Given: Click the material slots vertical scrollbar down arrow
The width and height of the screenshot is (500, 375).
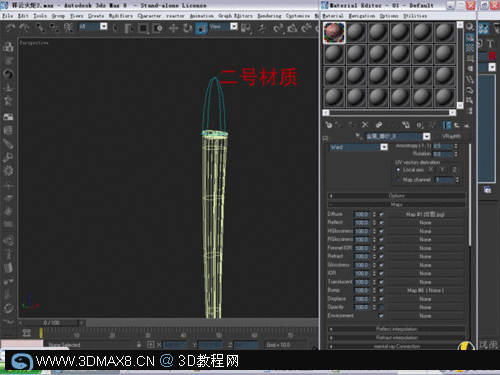Looking at the screenshot, I should pos(460,105).
